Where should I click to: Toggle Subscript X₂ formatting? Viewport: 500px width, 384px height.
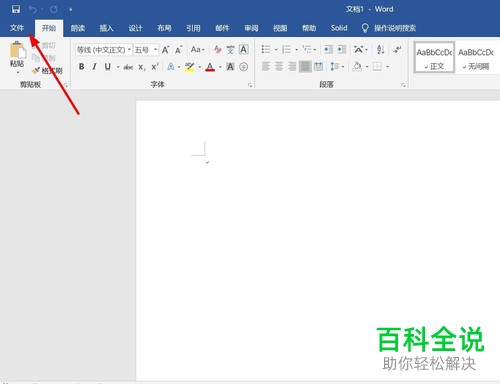click(142, 67)
